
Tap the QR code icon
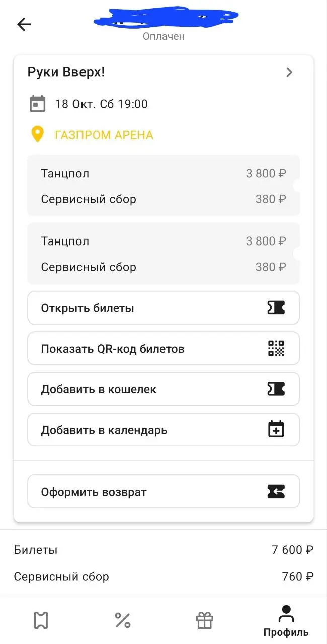tap(276, 348)
